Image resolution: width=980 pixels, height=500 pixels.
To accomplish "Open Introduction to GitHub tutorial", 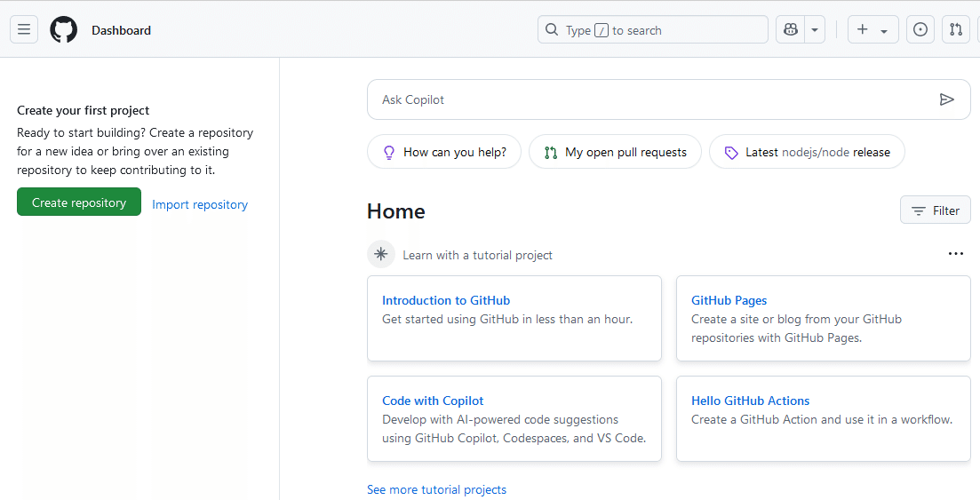I will pyautogui.click(x=446, y=300).
